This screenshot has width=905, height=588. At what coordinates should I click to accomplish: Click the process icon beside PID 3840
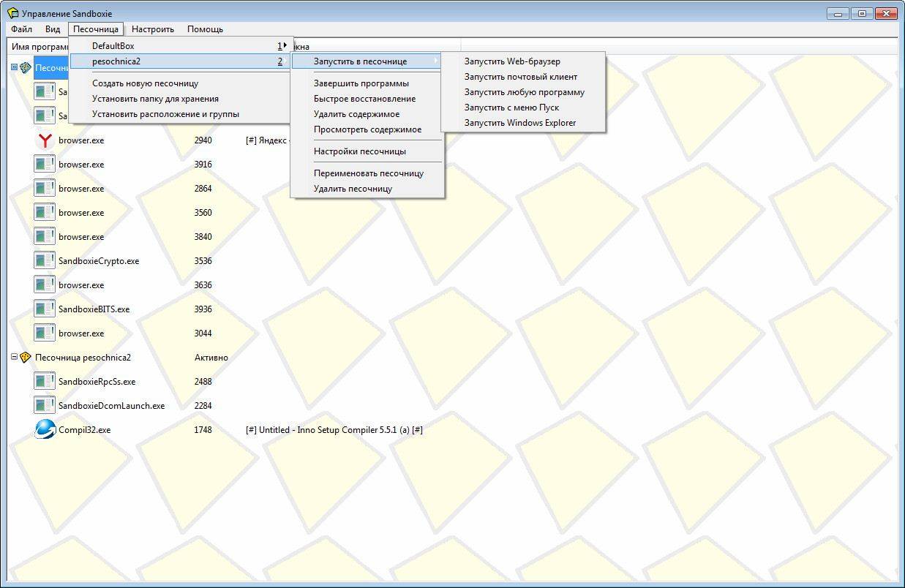pyautogui.click(x=45, y=237)
